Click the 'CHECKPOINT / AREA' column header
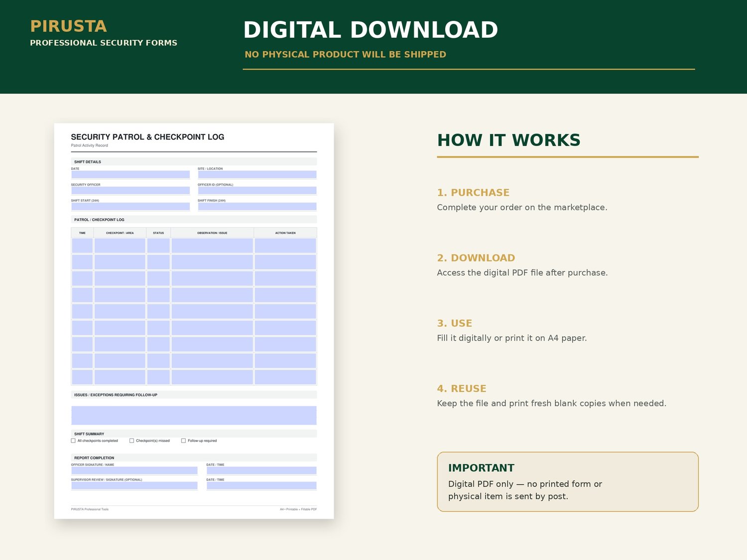Image resolution: width=747 pixels, height=560 pixels. coord(120,233)
